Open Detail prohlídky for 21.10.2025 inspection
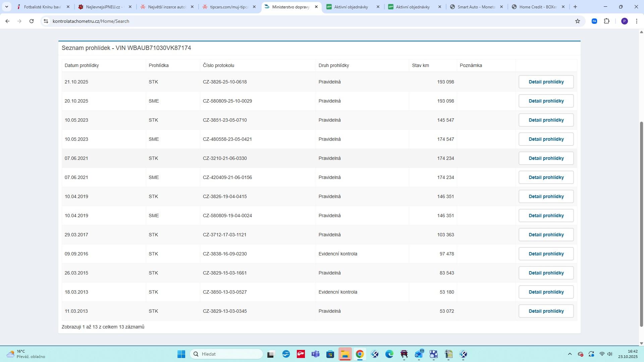 click(546, 82)
